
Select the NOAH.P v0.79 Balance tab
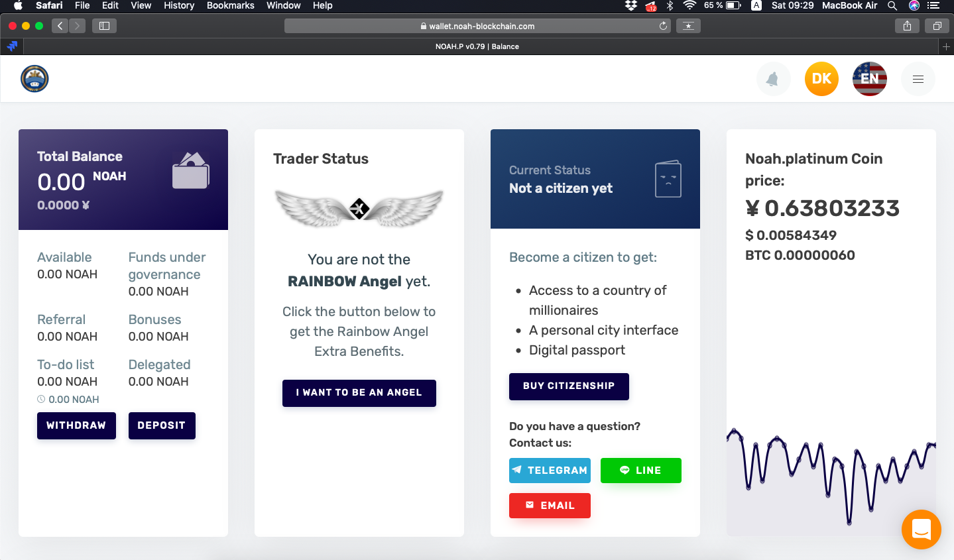(x=477, y=46)
